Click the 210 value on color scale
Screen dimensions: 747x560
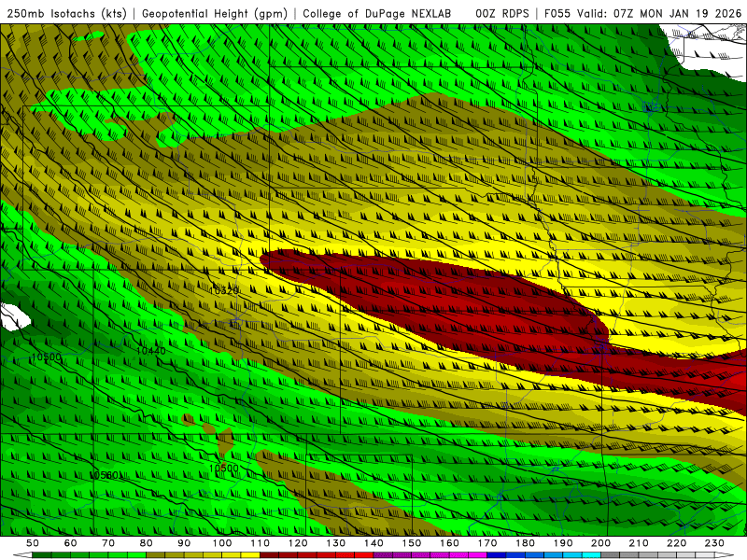(x=639, y=543)
